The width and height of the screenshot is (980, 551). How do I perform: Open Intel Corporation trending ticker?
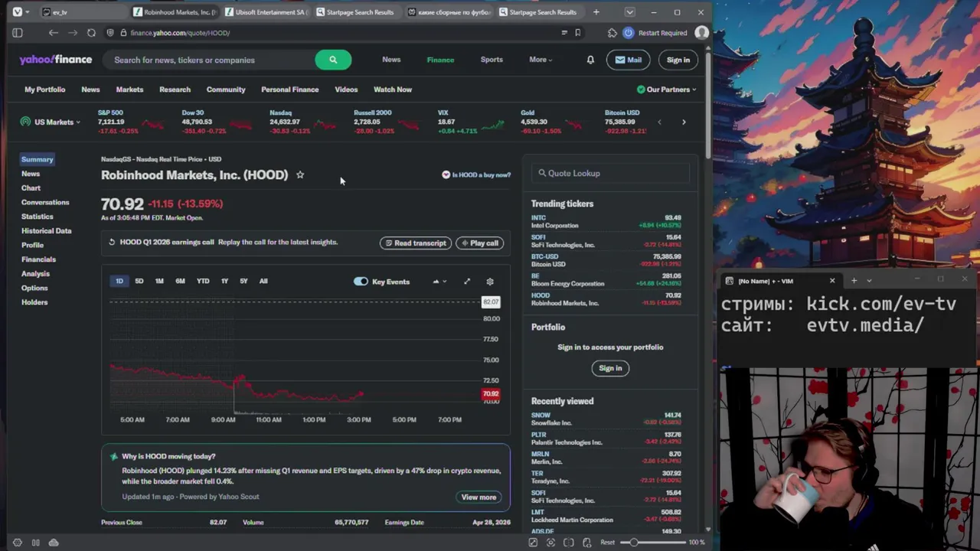[x=606, y=222]
